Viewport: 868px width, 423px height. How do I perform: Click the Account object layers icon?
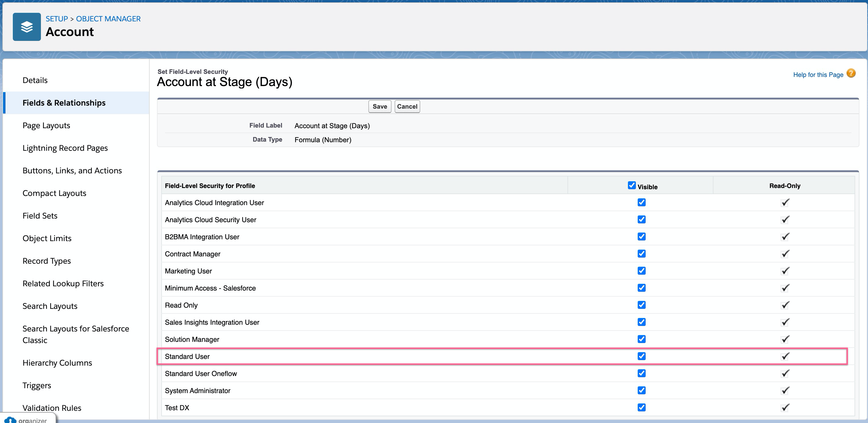click(27, 27)
